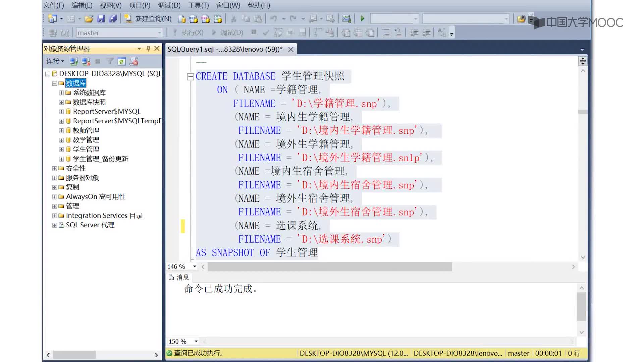Open the 视图(V) menu
644x362 pixels.
click(x=111, y=5)
